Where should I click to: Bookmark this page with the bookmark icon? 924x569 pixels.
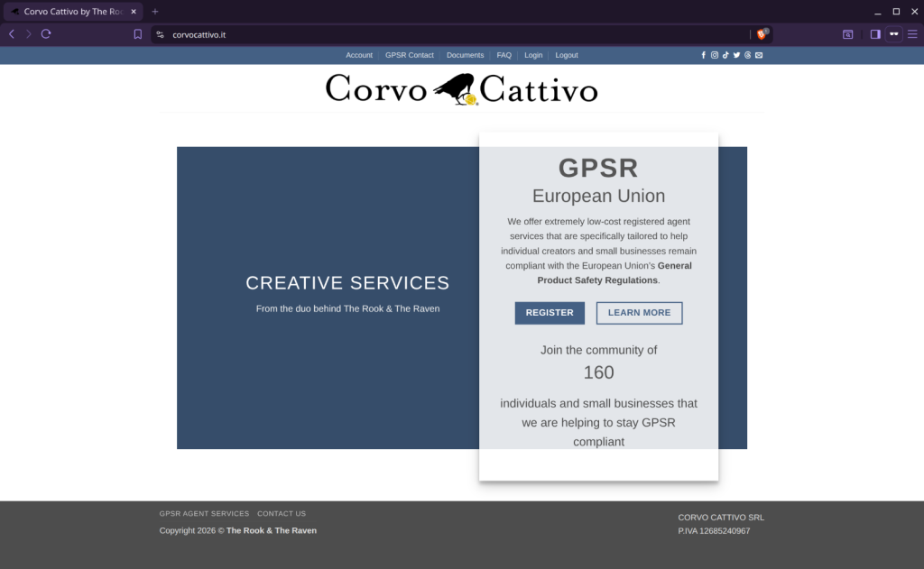coord(137,34)
